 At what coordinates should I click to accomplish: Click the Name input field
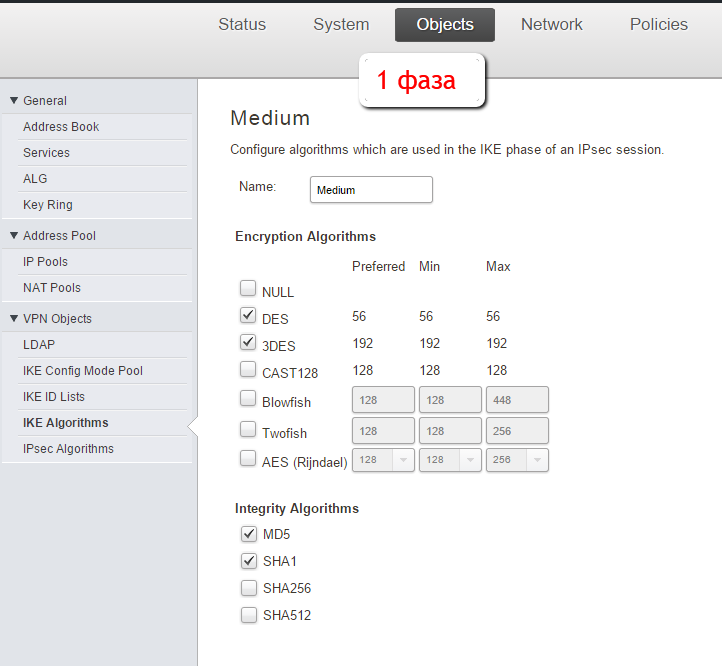point(371,190)
